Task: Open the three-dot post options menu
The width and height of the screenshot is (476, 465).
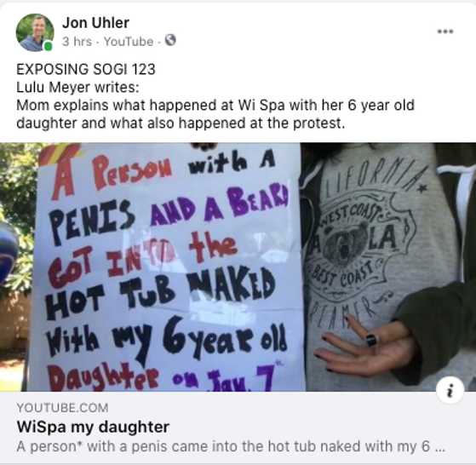Action: [445, 32]
